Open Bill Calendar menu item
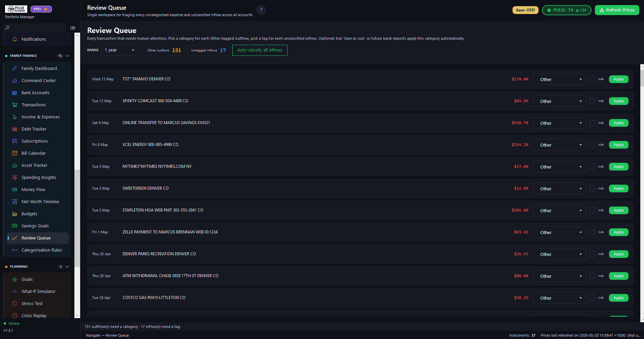Screen dimensions: 644x339 tap(37, 153)
